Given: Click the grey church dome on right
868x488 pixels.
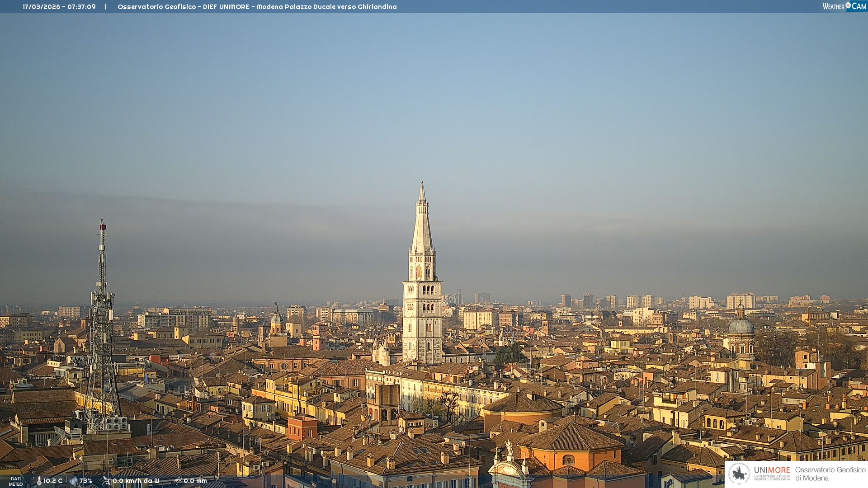Looking at the screenshot, I should coord(741,326).
